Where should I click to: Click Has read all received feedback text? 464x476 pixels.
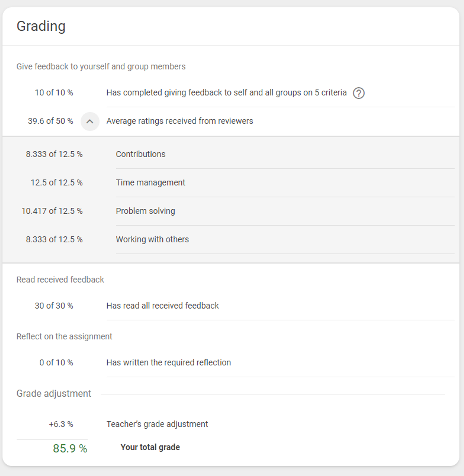click(x=163, y=306)
